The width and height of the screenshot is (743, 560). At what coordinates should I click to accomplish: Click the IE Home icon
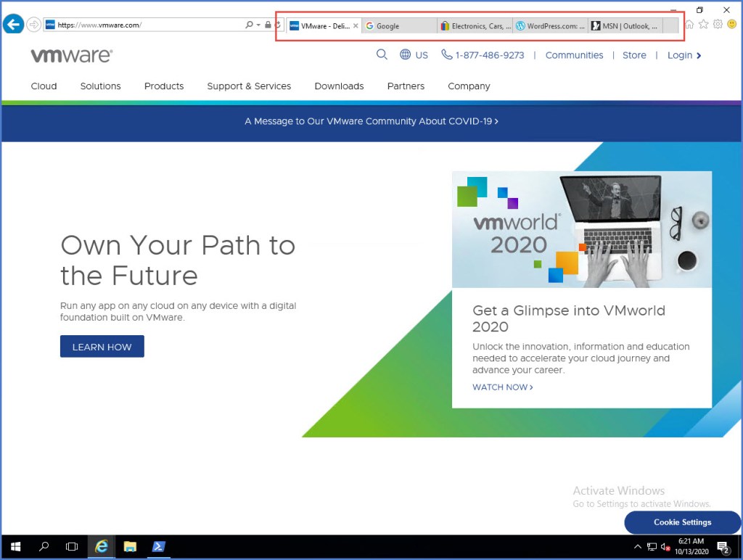(689, 25)
